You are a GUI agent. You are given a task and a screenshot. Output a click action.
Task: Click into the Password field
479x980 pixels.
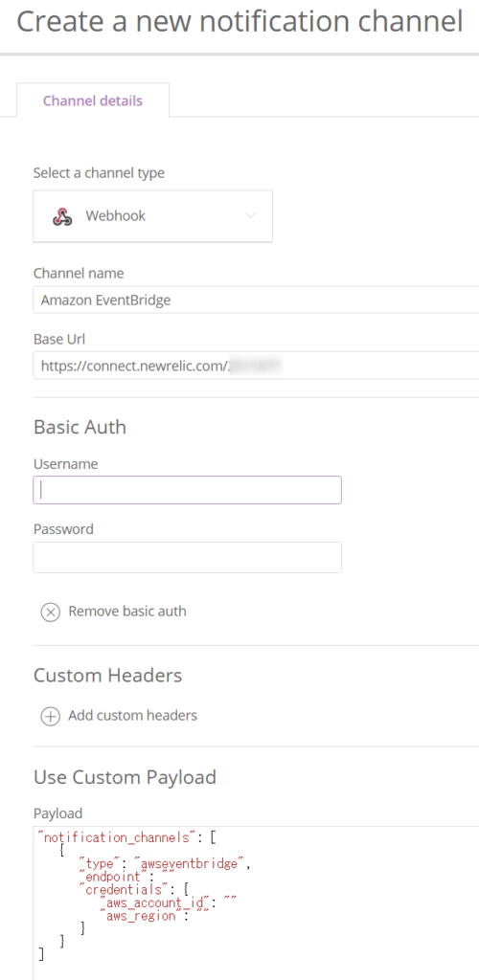click(187, 558)
